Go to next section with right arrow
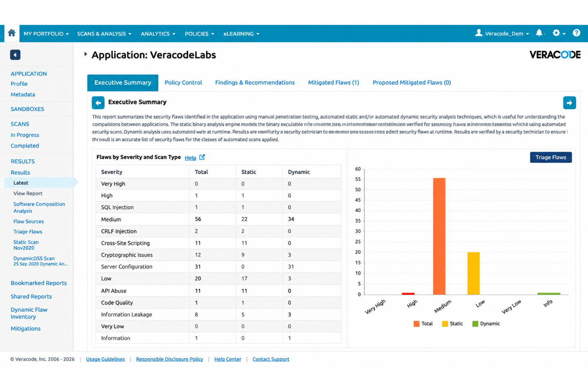Viewport: 588px width, 392px height. 569,102
